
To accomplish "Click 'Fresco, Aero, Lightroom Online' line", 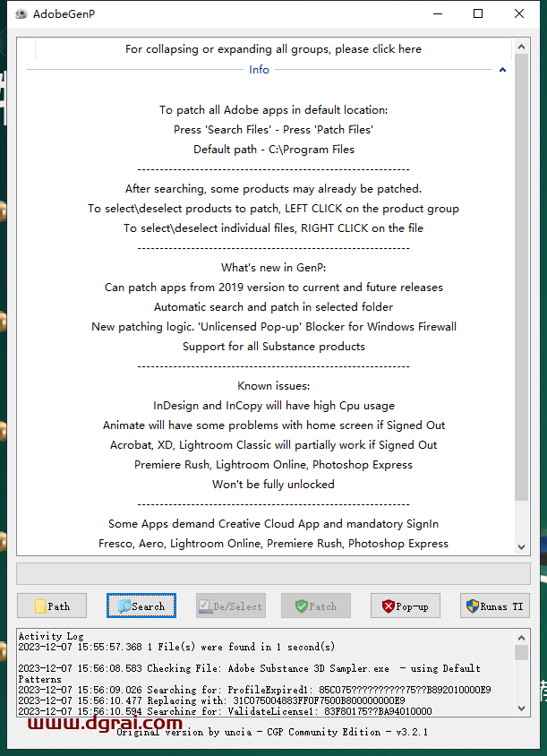I will 273,544.
